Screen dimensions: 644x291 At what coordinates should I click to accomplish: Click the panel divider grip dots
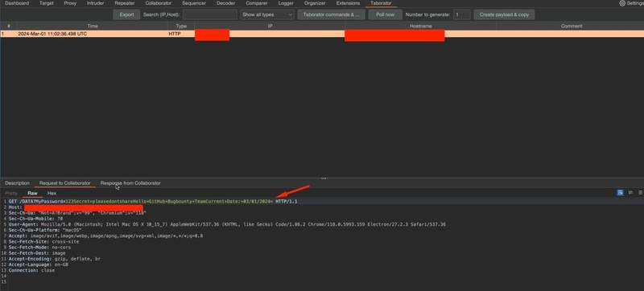coord(324,178)
